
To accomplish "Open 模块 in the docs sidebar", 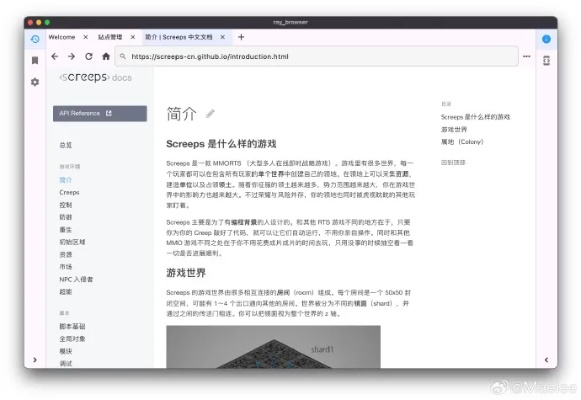I will 66,351.
